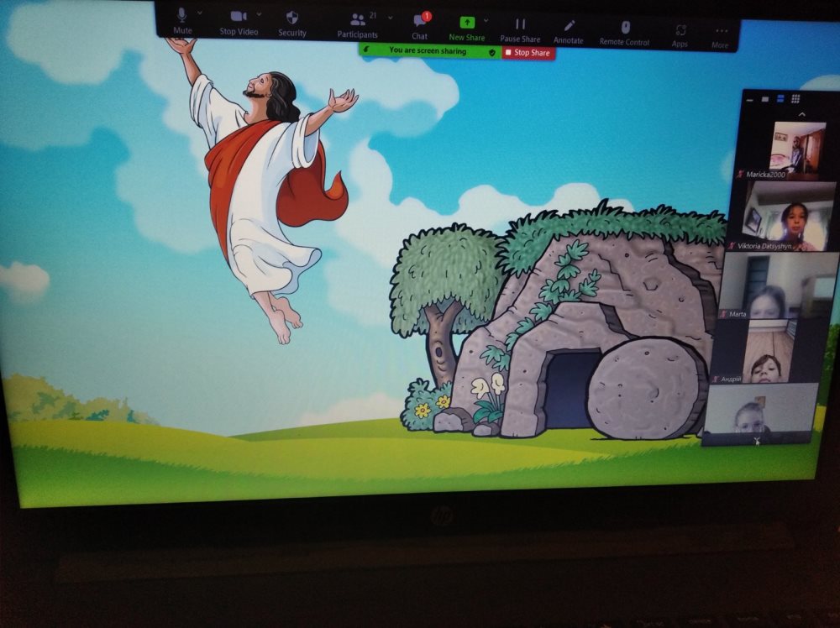
Task: Start a New Share
Action: pos(466,29)
